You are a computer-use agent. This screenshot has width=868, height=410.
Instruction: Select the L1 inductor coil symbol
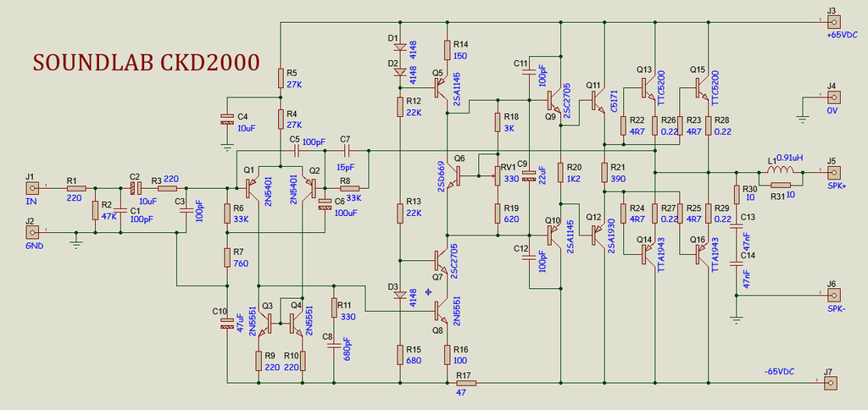781,170
